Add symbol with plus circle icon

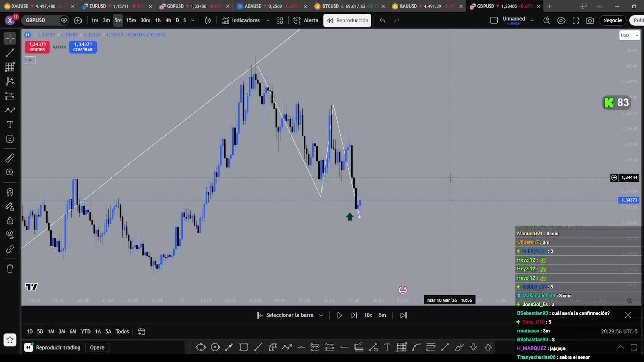(78, 20)
